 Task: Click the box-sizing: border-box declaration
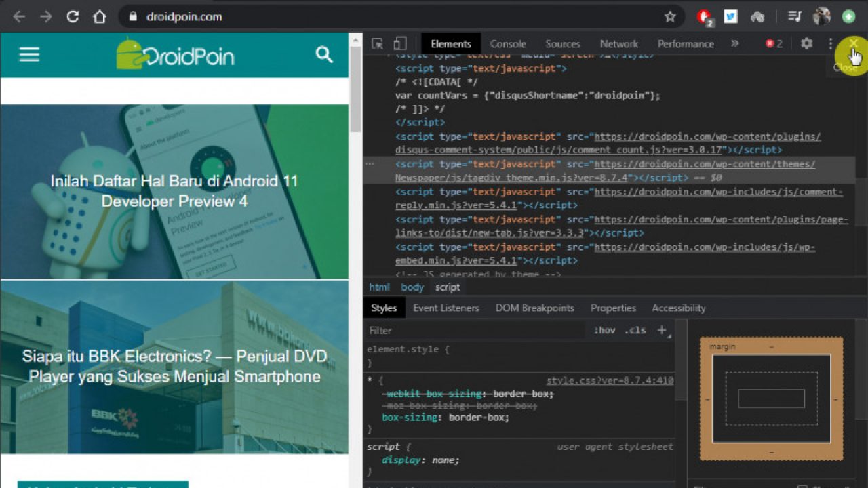click(446, 418)
